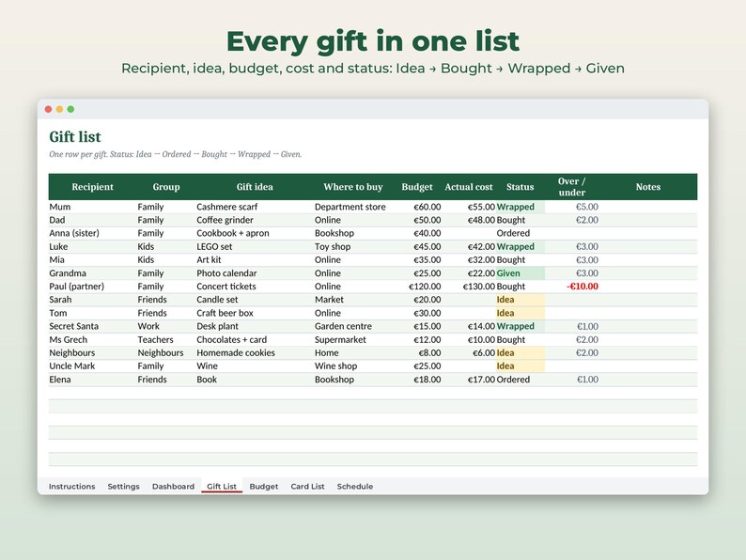
Task: Select the Notes column header
Action: pos(648,187)
